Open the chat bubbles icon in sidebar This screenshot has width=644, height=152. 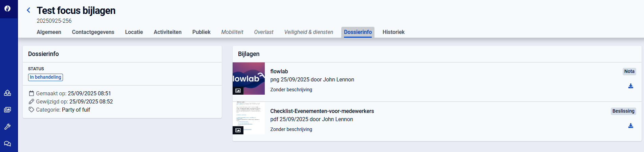[x=7, y=144]
